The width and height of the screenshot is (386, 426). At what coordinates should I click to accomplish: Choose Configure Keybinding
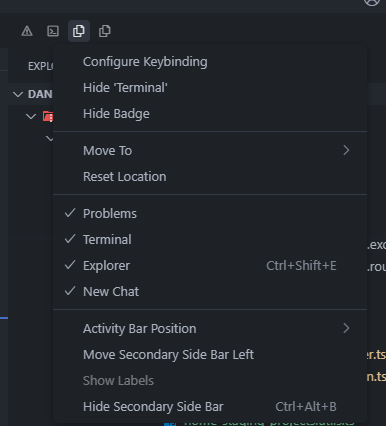(210, 62)
